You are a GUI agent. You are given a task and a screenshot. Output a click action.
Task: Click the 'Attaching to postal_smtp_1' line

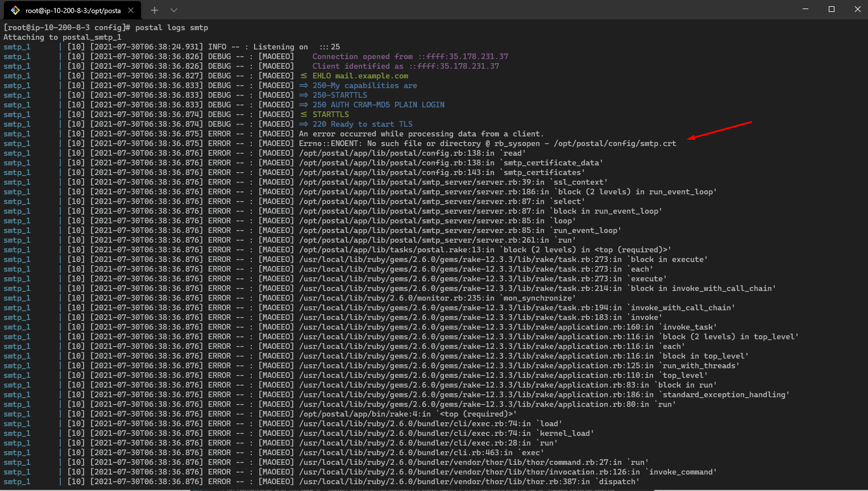click(63, 37)
